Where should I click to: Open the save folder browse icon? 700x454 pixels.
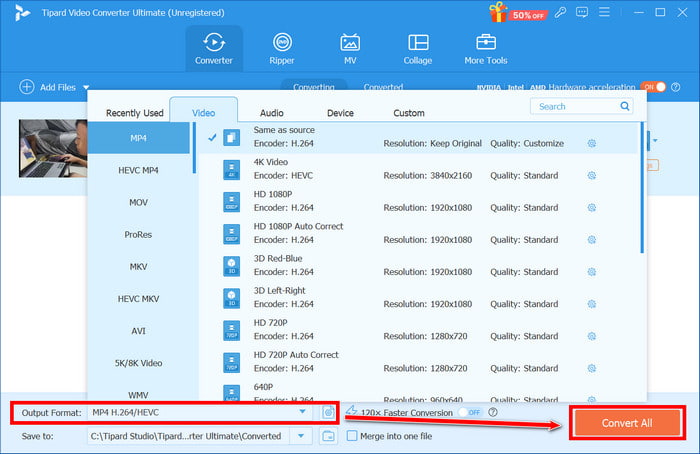328,436
